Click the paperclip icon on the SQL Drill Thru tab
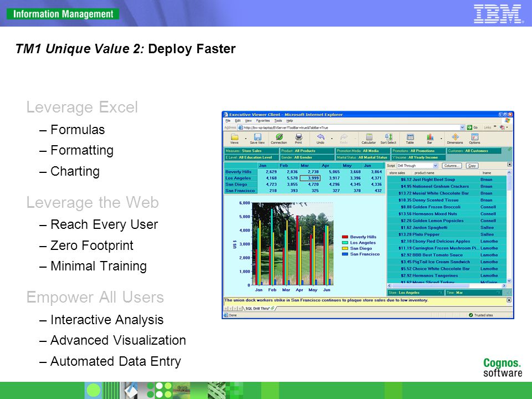Screen dimensions: 532x399 tap(273, 308)
